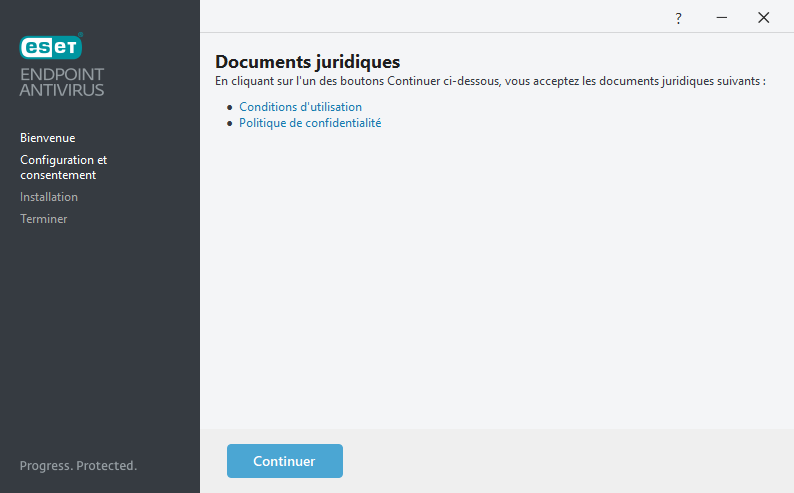Click the Documents juridiques heading

(x=307, y=62)
